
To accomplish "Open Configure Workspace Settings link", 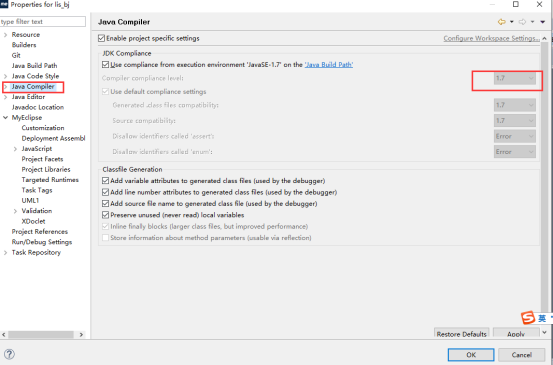I will (491, 38).
